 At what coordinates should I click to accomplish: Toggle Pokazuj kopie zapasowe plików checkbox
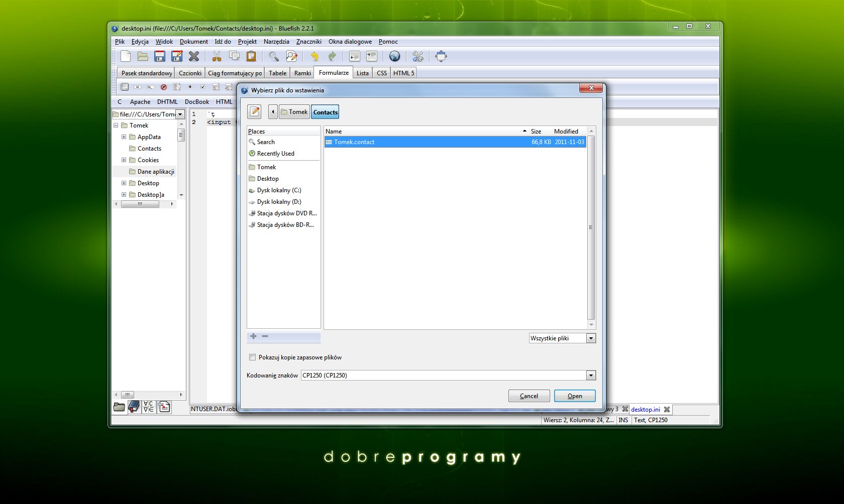coord(252,357)
